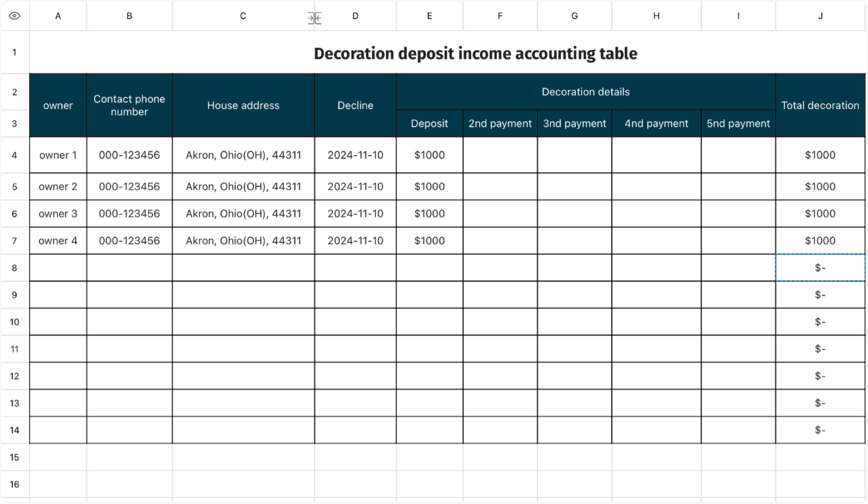
Task: Select column D header
Action: [355, 16]
